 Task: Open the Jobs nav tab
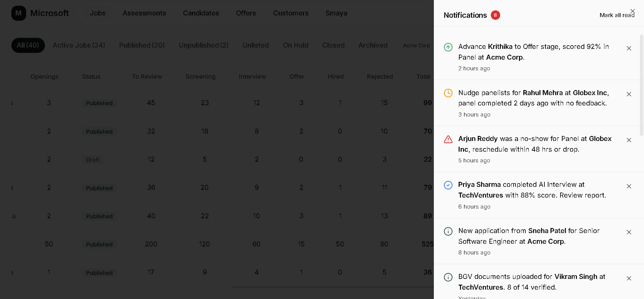pos(98,13)
